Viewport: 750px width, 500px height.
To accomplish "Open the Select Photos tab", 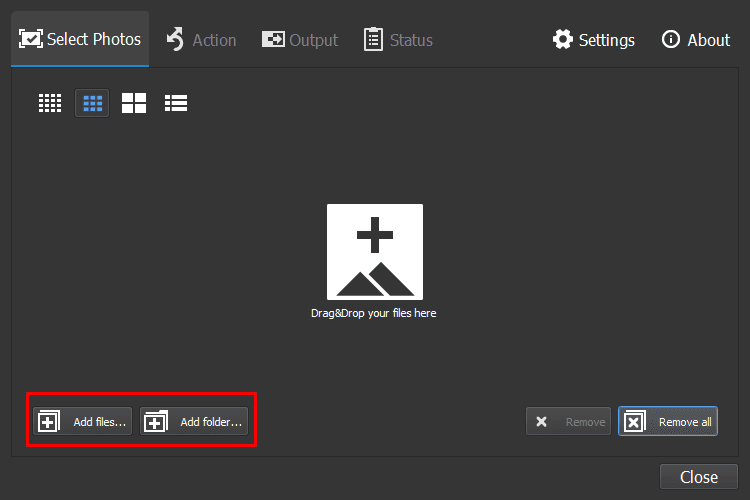I will coord(80,39).
